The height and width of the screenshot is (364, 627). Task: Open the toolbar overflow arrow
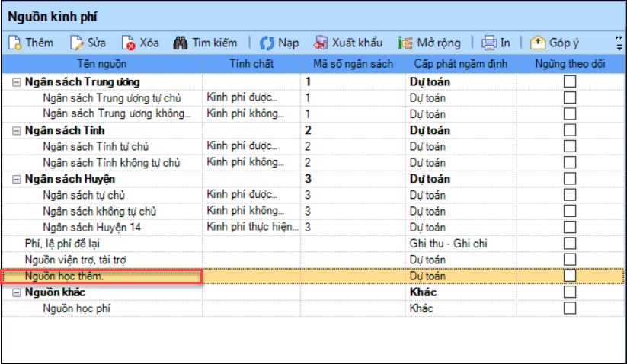tap(618, 43)
